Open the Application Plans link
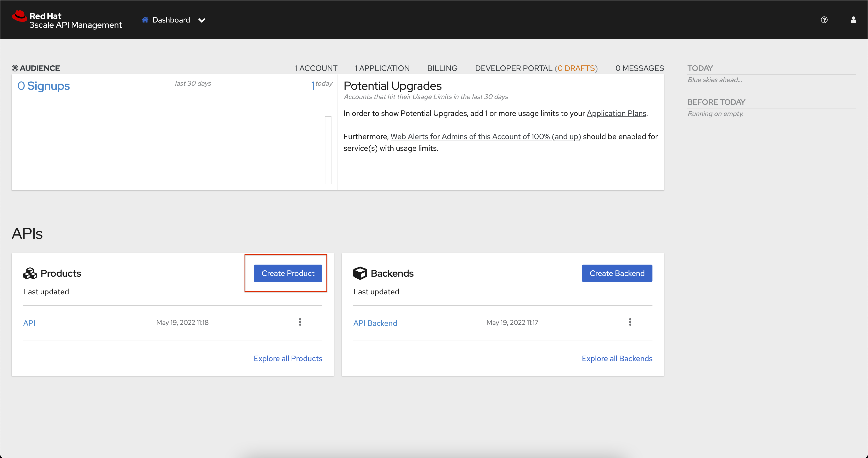Screen dimensions: 868x458 [x=616, y=114]
